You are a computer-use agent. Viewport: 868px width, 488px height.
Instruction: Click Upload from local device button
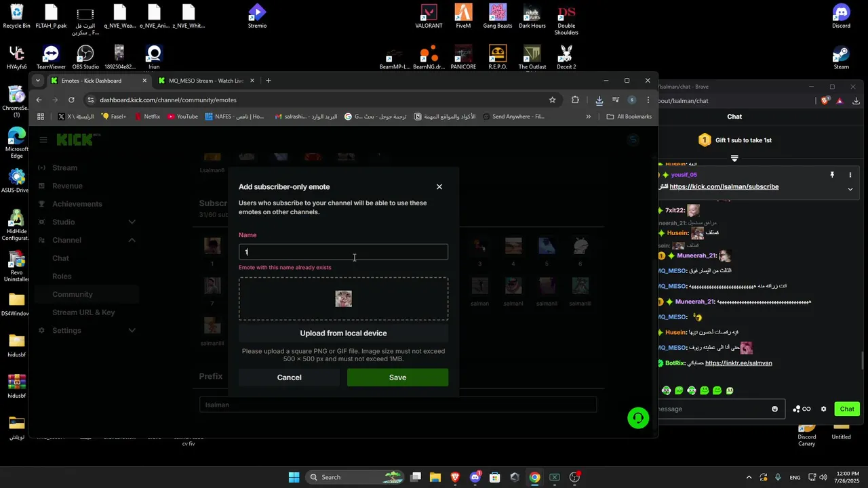pos(343,333)
